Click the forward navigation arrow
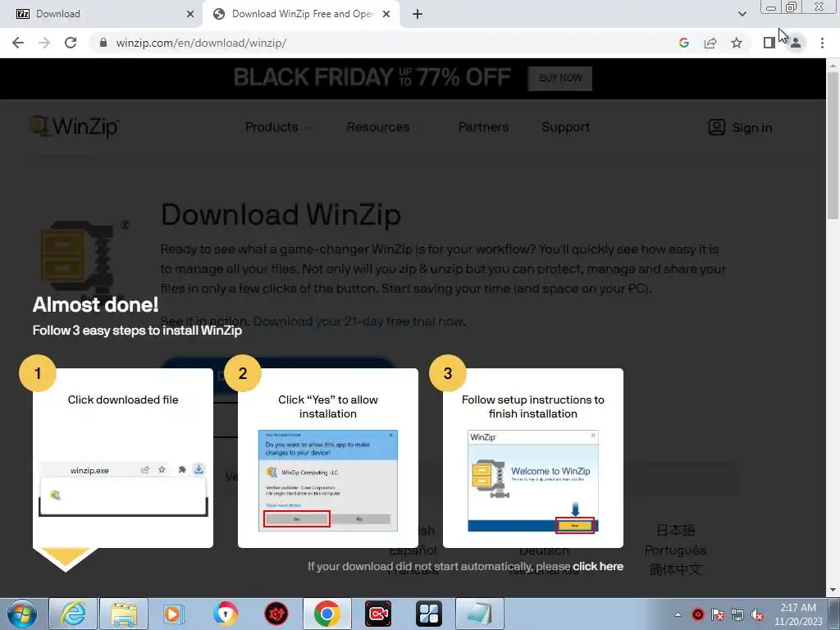This screenshot has height=630, width=840. click(x=44, y=43)
